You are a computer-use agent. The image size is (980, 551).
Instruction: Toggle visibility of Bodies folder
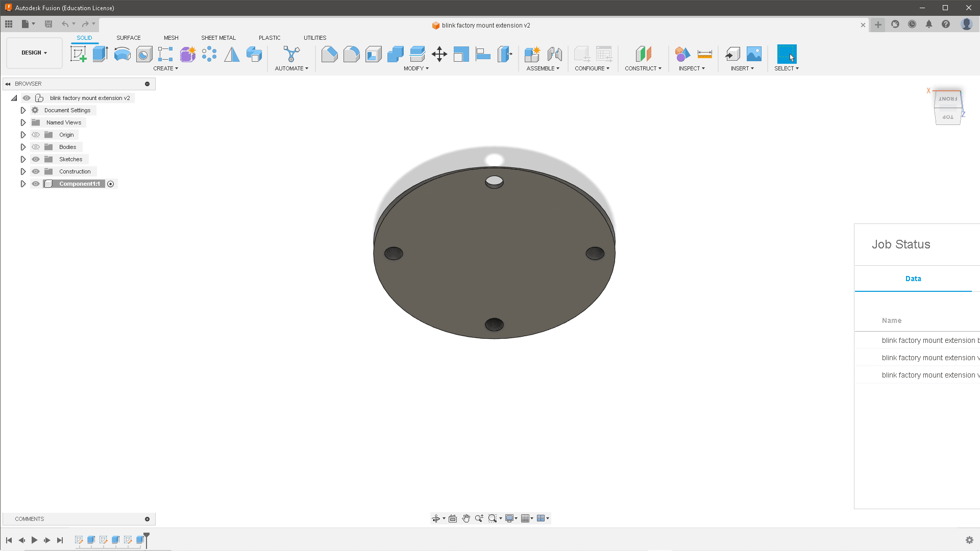36,146
